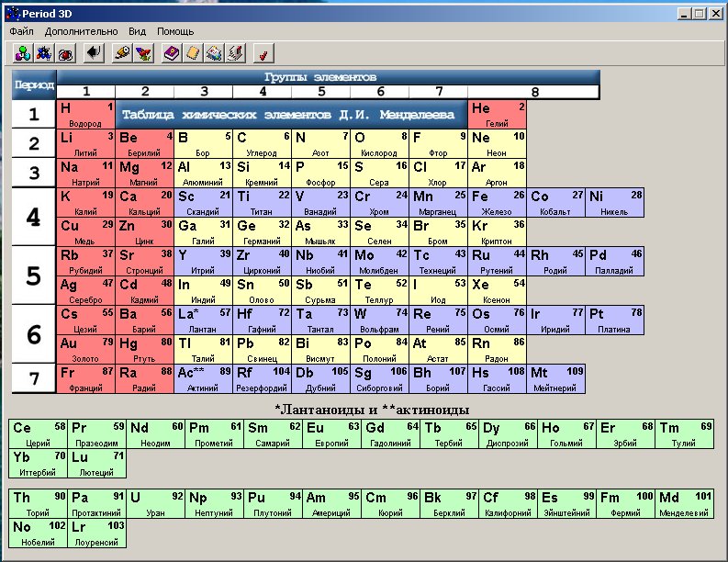728x562 pixels.
Task: Select the Tungsten (W, Вольфрам) element
Action: 380,320
